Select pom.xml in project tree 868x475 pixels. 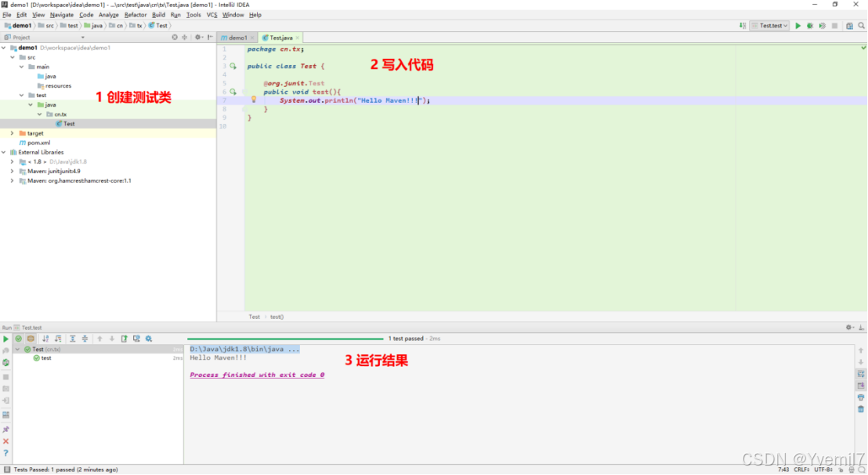38,143
